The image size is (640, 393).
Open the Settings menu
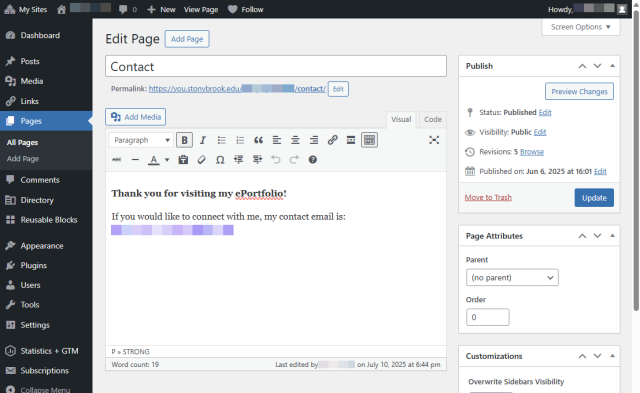(x=46, y=325)
